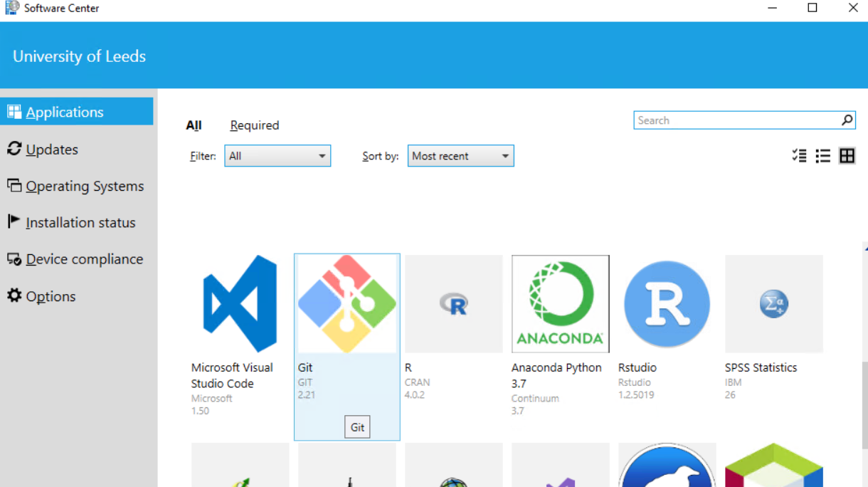Select the Rstudio application icon

[x=667, y=304]
